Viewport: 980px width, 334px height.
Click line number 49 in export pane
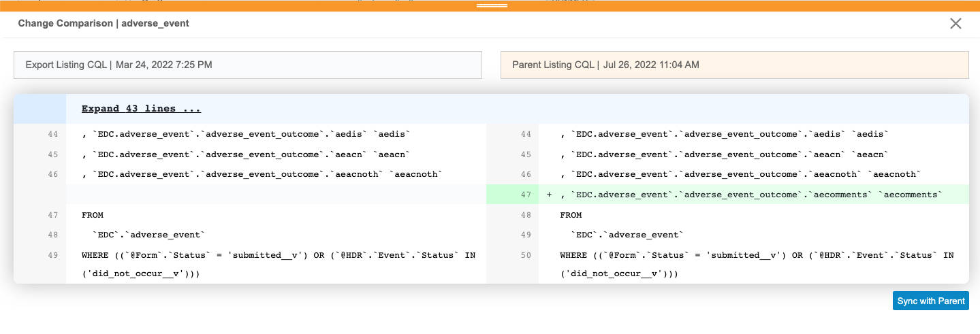pyautogui.click(x=52, y=256)
